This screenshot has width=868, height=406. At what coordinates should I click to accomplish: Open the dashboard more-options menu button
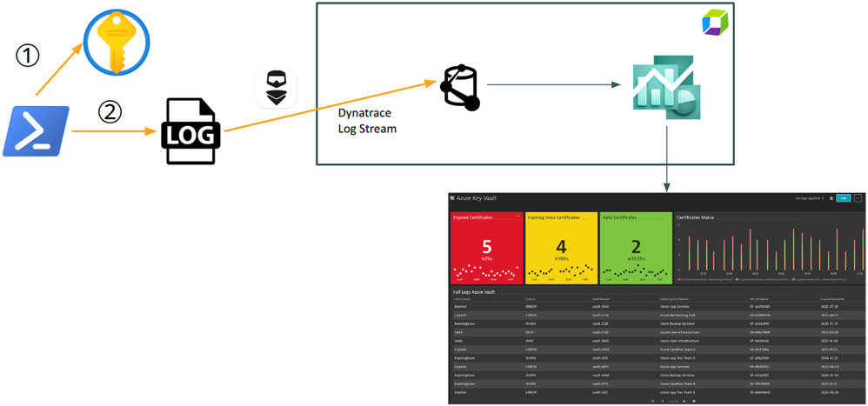858,197
